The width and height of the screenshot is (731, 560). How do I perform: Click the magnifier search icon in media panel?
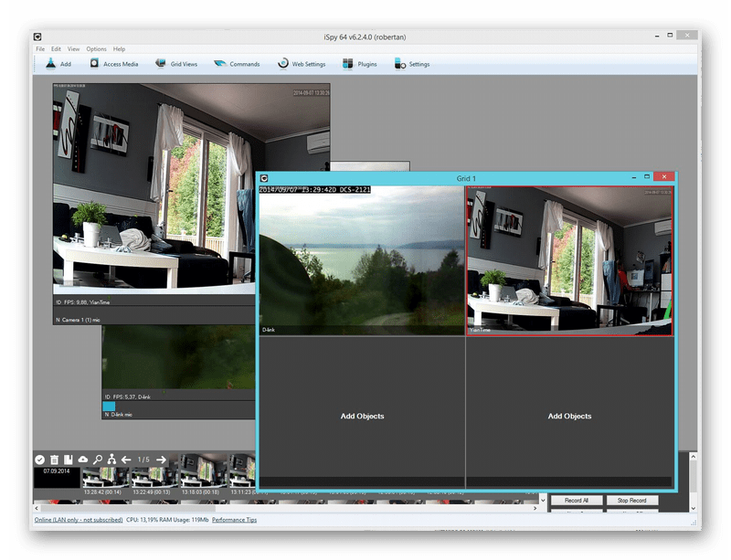pos(98,460)
